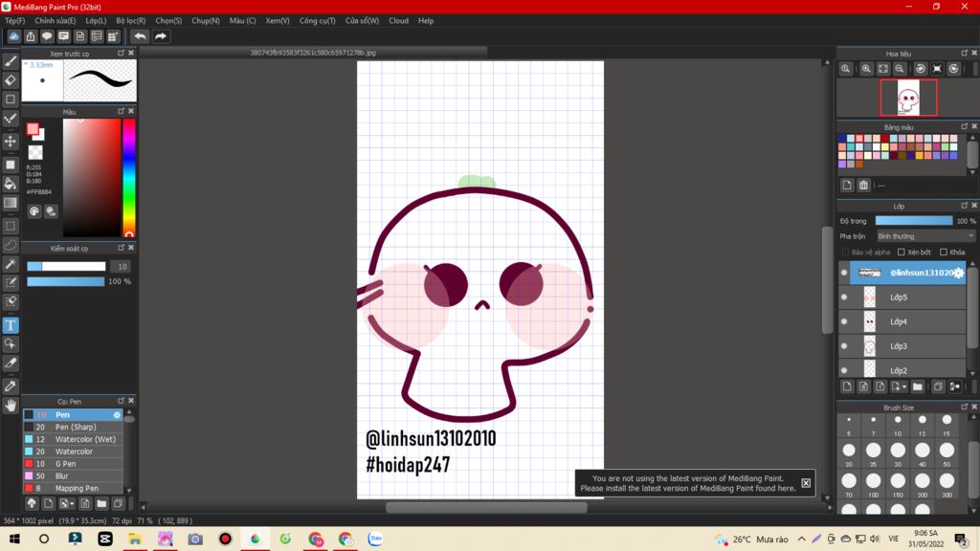Viewport: 980px width, 551px height.
Task: Select the Eraser tool
Action: click(11, 80)
